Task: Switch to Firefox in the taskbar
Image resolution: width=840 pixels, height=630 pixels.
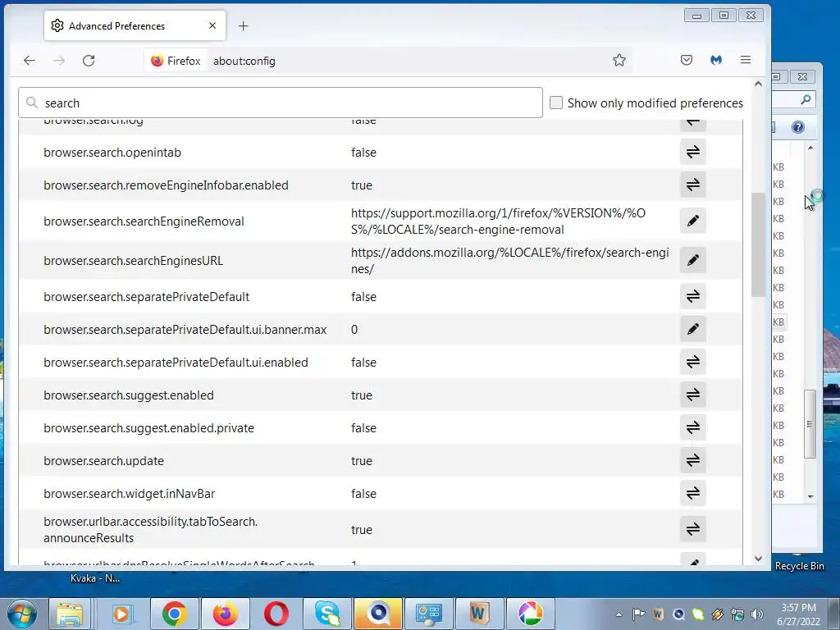Action: [x=225, y=614]
